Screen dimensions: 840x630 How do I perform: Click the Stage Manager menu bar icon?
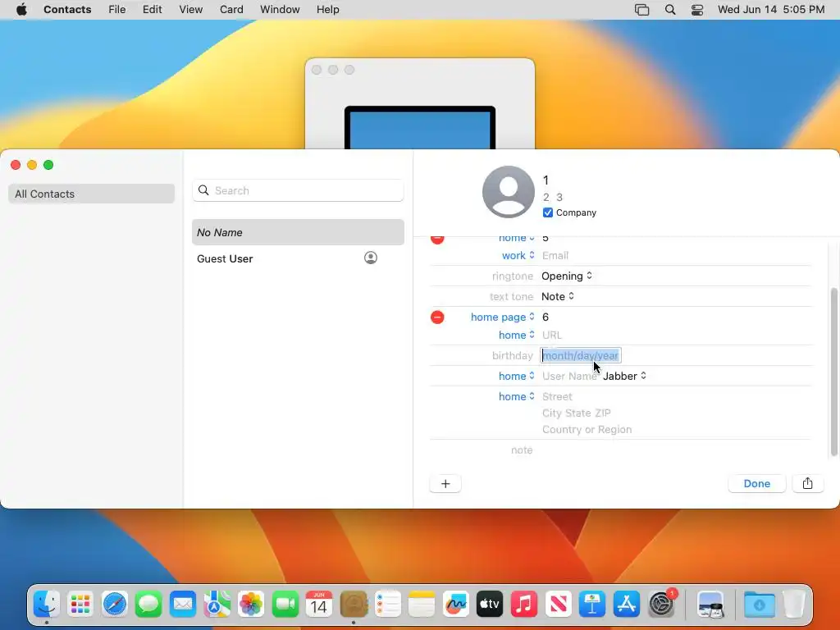[641, 10]
